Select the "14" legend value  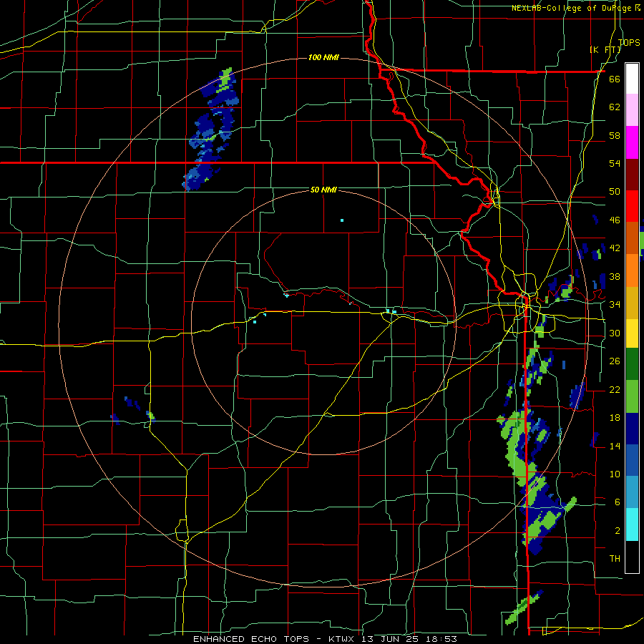click(x=615, y=446)
